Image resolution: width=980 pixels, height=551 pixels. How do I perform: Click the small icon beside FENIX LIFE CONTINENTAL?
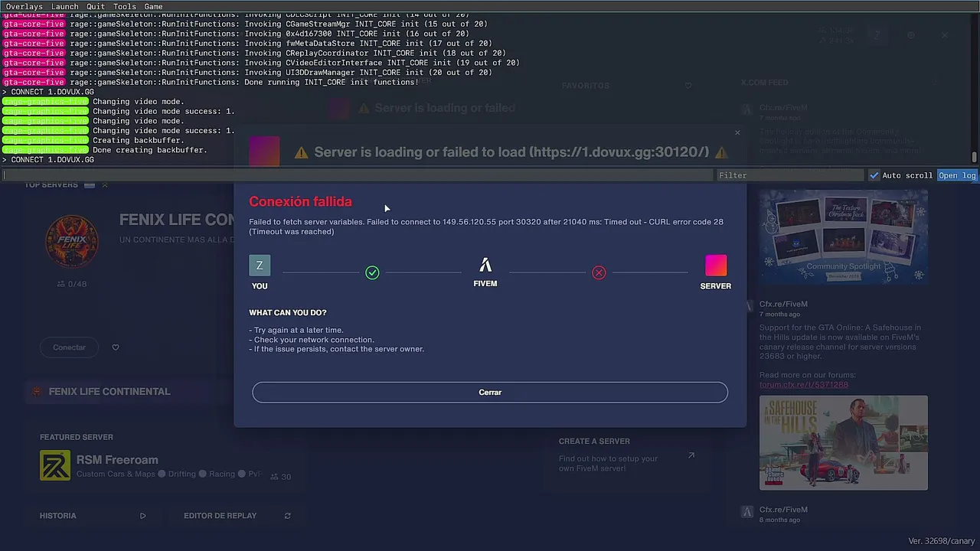point(36,392)
